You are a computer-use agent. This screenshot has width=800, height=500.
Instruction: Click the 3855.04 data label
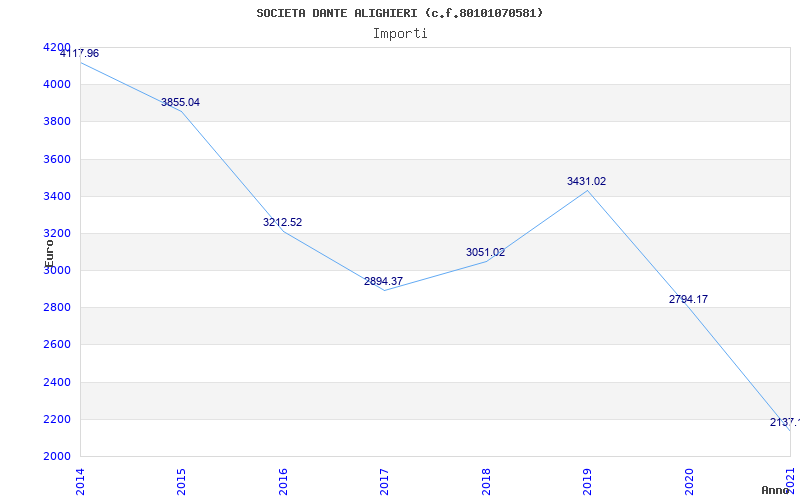coord(181,102)
